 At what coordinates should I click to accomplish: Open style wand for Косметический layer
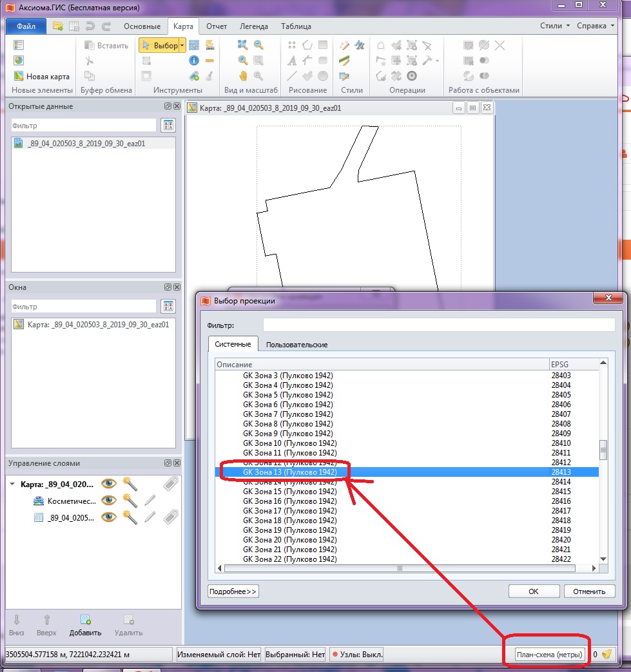(130, 500)
